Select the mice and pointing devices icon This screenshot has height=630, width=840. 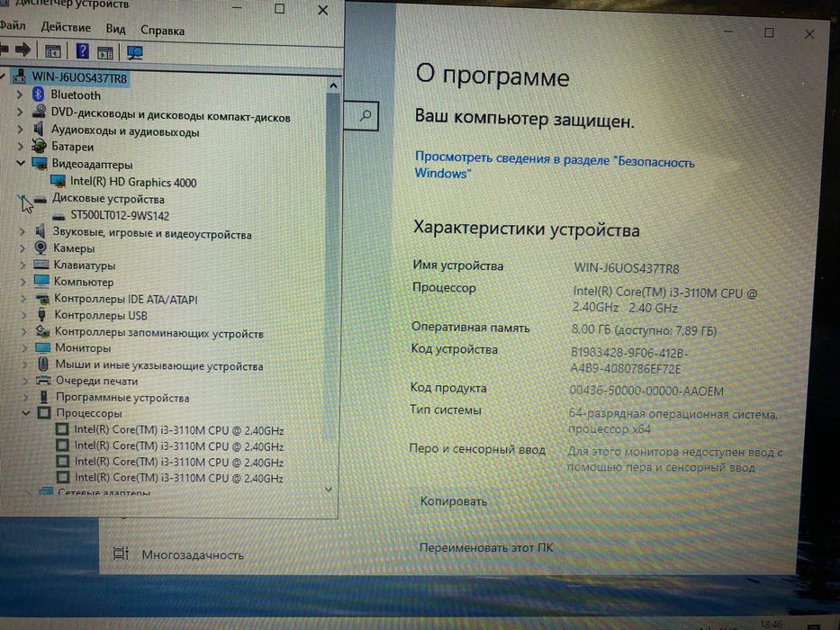click(43, 364)
